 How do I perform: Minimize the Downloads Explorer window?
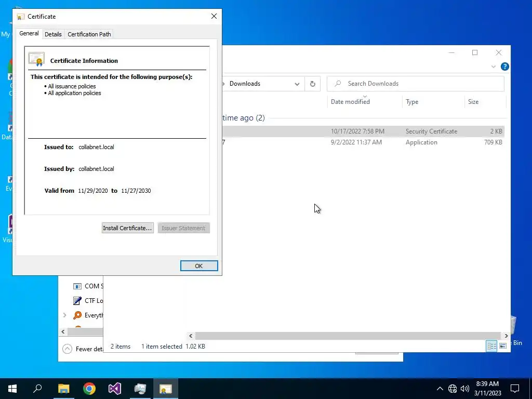tap(451, 52)
